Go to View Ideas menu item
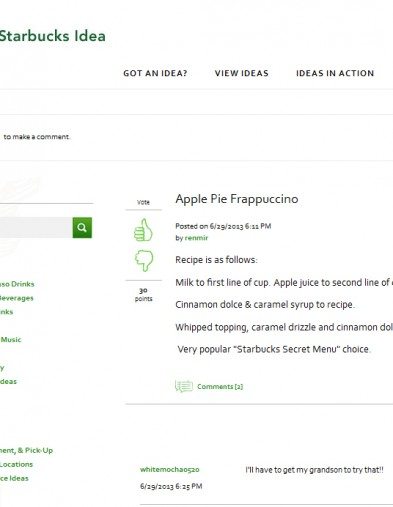Viewport: 393px width, 507px height. click(242, 73)
